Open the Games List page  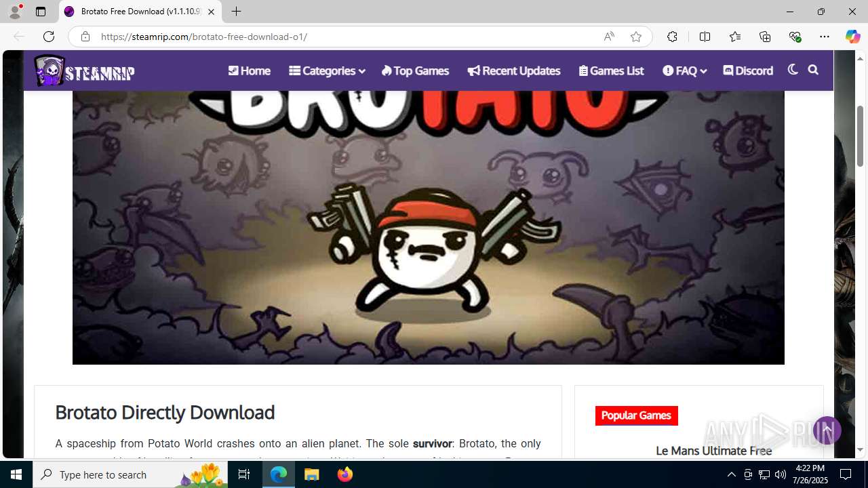[x=611, y=70]
